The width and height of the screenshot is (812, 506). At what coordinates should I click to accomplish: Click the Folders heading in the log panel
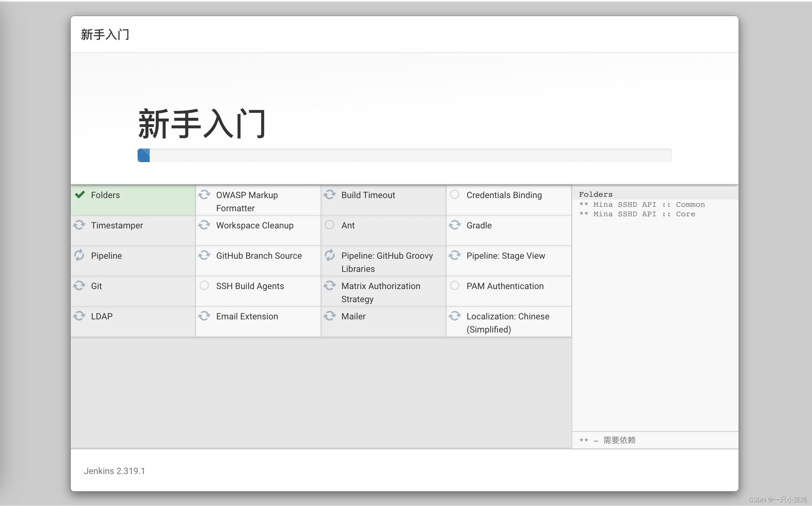(596, 194)
